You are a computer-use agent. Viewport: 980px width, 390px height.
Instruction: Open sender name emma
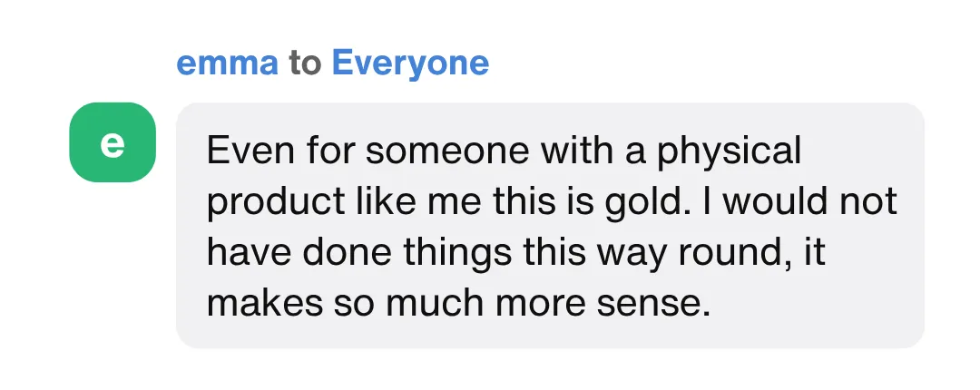[x=227, y=63]
